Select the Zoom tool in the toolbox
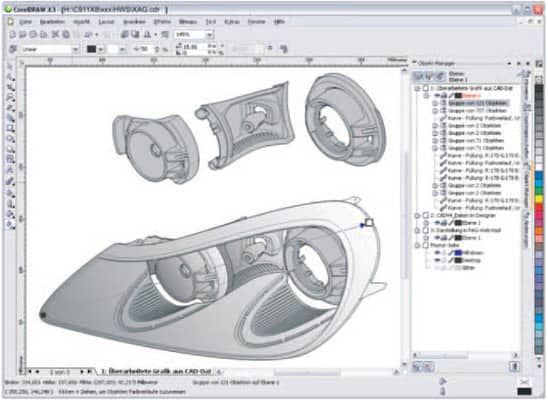 point(11,97)
